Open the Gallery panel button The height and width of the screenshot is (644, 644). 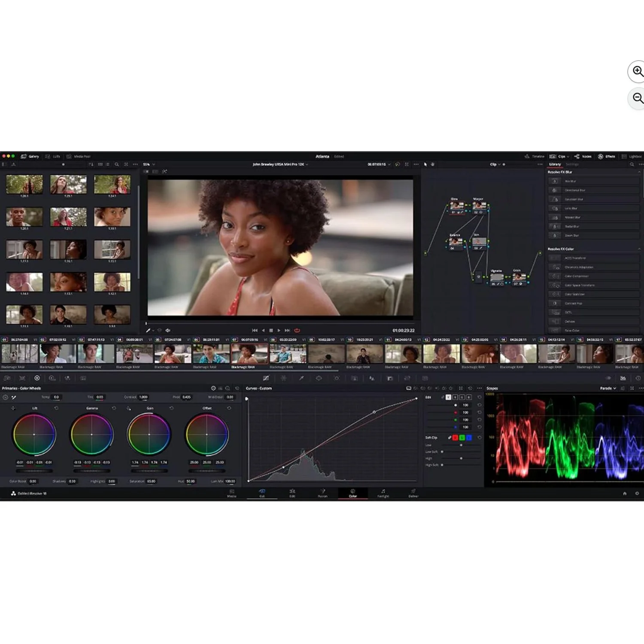click(30, 156)
